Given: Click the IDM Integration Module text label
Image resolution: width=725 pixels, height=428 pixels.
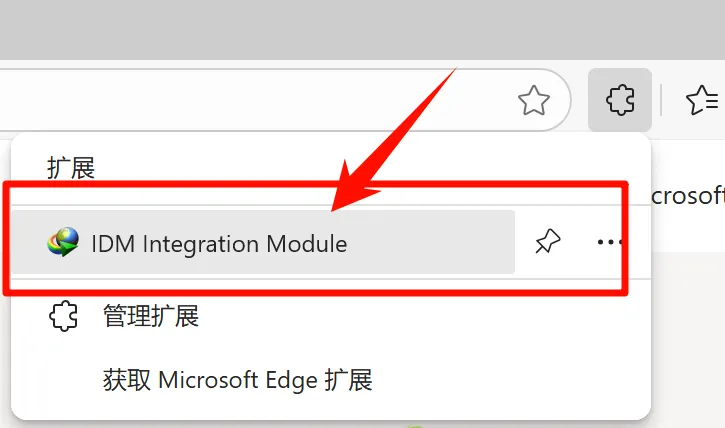Looking at the screenshot, I should [x=219, y=243].
